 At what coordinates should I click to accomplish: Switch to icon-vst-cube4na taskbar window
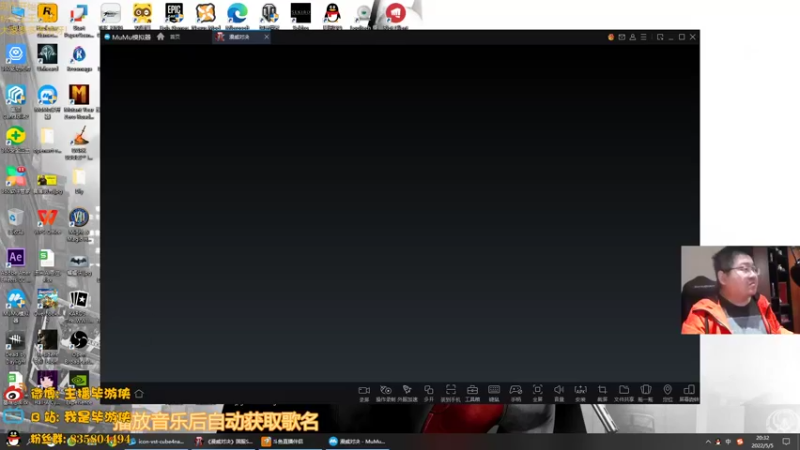[157, 441]
